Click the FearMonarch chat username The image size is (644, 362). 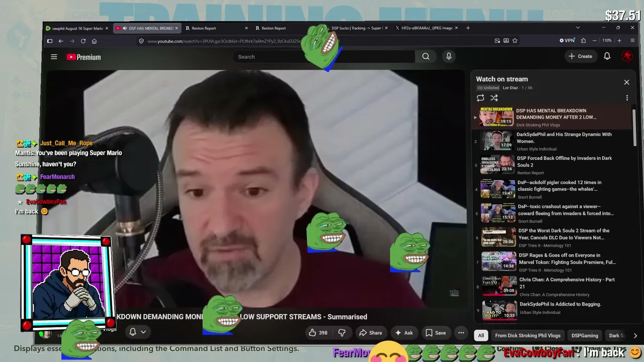click(x=57, y=177)
